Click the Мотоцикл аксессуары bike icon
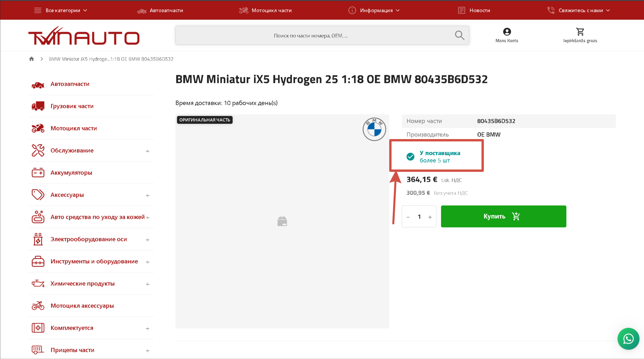 click(38, 306)
